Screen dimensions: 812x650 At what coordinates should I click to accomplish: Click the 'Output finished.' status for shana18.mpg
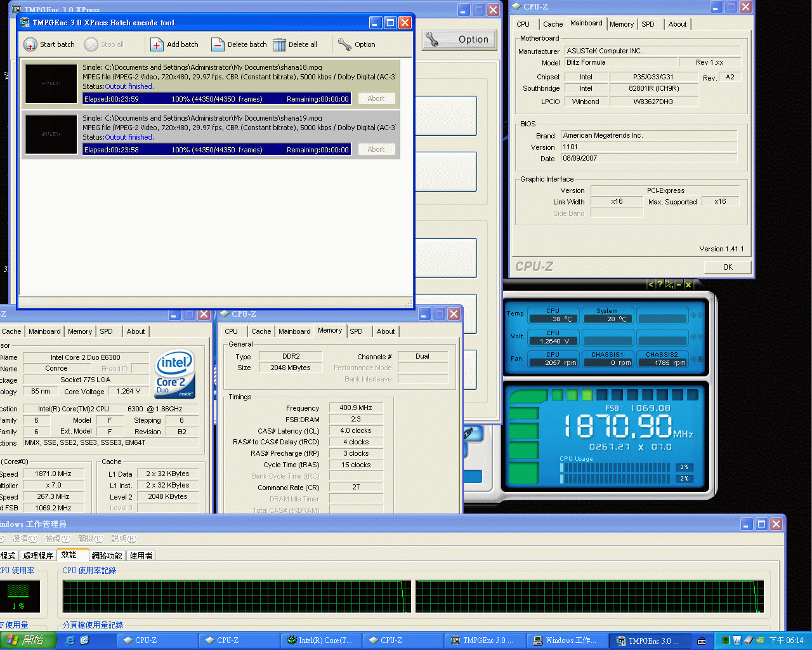click(129, 86)
